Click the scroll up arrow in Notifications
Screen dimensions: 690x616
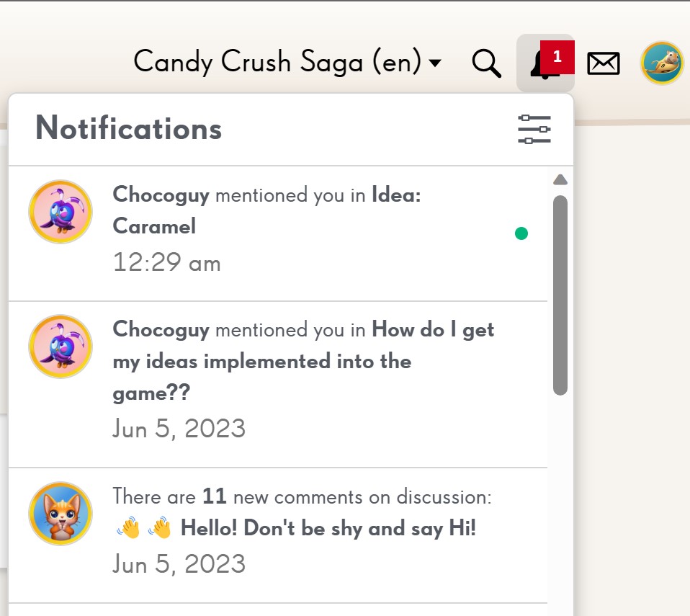pyautogui.click(x=560, y=179)
